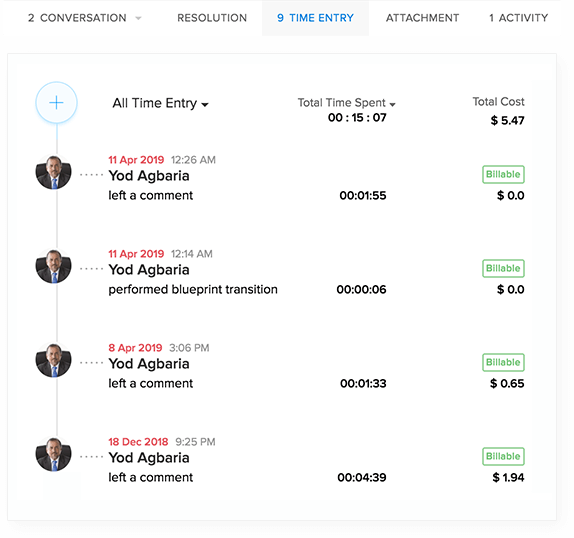This screenshot has height=538, width=574.
Task: Click the plus icon to add time entry
Action: point(56,102)
